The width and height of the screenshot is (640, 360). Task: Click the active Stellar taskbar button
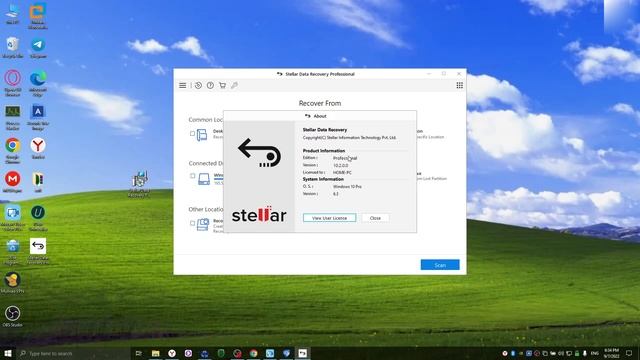click(302, 353)
